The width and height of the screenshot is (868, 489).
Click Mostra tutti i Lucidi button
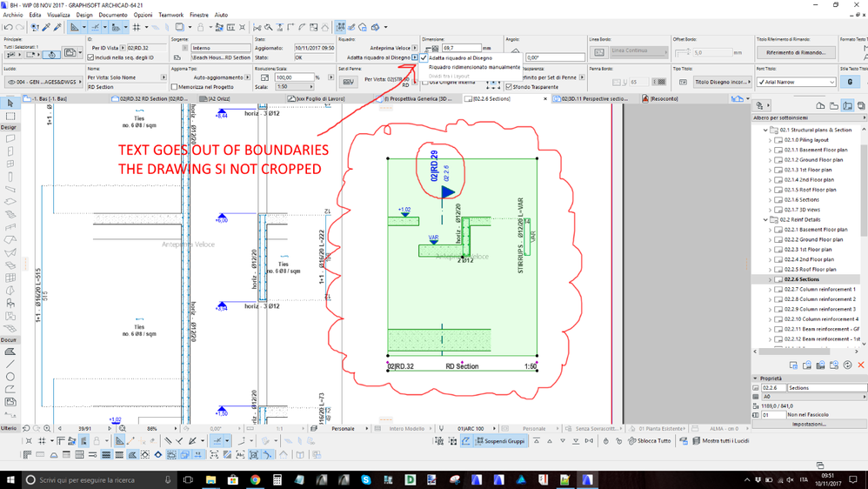720,441
